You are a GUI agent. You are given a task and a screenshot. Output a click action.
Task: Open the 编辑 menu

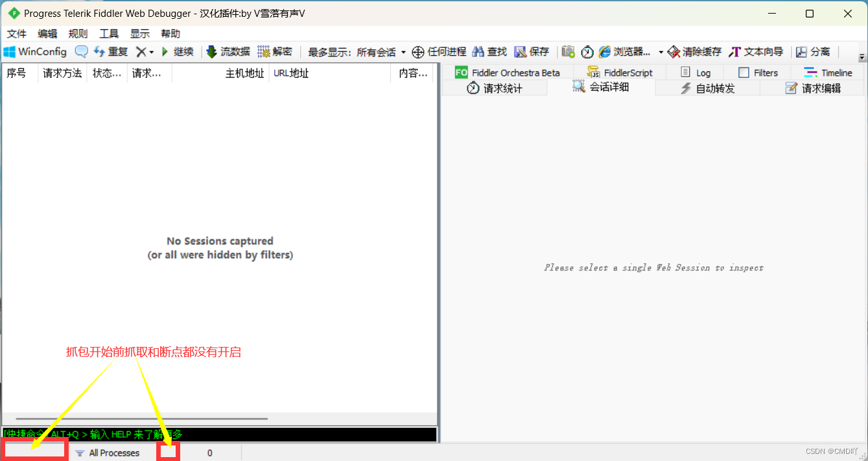tap(47, 34)
